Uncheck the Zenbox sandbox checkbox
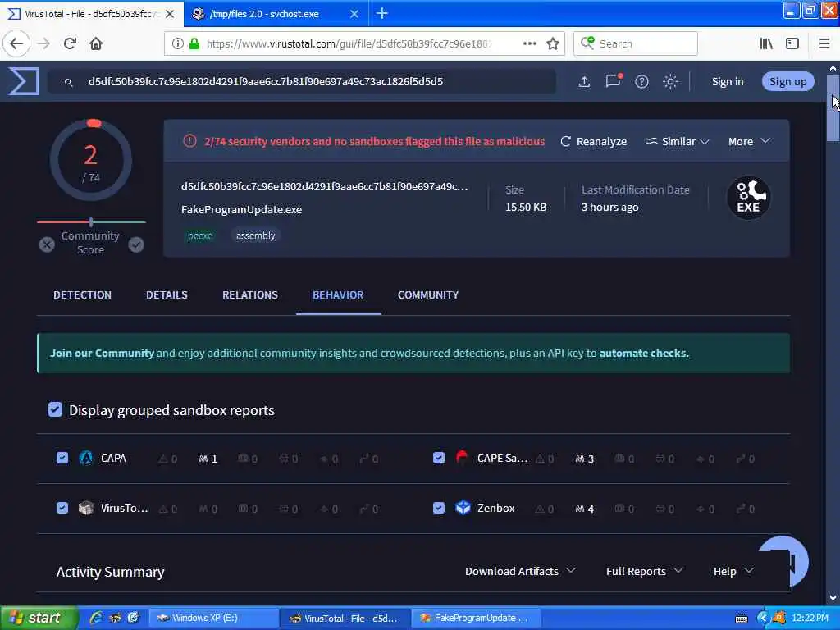This screenshot has width=840, height=630. tap(439, 508)
